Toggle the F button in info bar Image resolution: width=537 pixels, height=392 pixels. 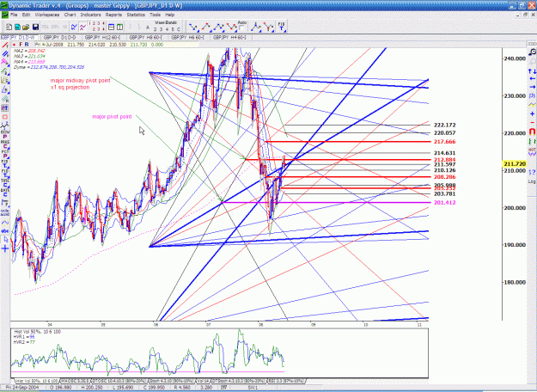pyautogui.click(x=21, y=45)
